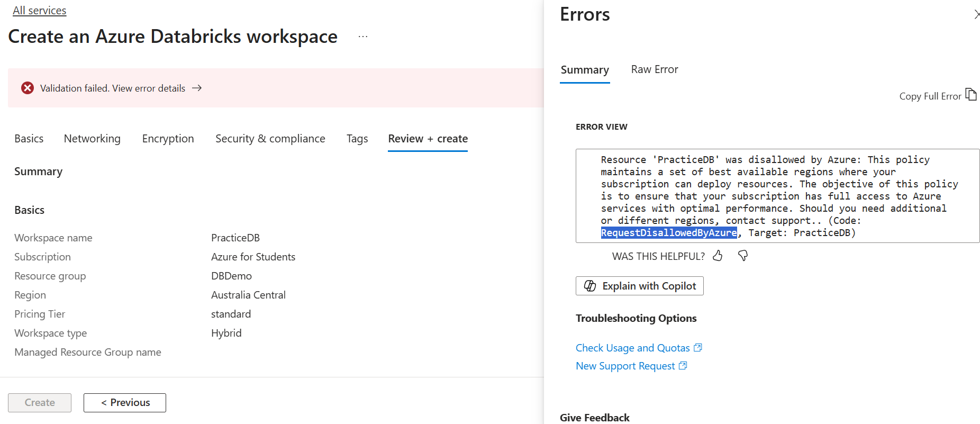Click the WAS THIS HELPFUL? text
This screenshot has height=424, width=980.
click(658, 256)
